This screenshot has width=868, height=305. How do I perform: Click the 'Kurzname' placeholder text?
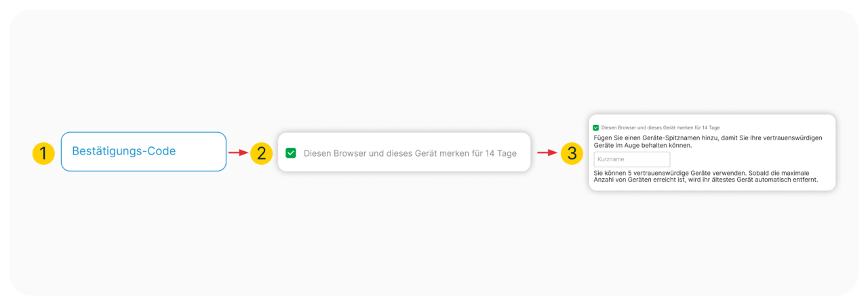(x=610, y=159)
